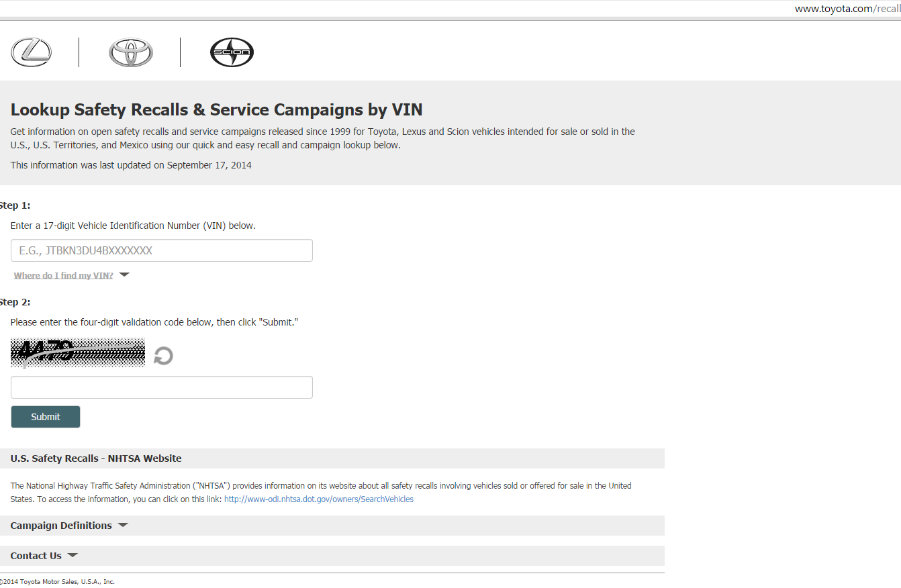Click the last updated September 17, 2014 text
The image size is (901, 588).
131,165
